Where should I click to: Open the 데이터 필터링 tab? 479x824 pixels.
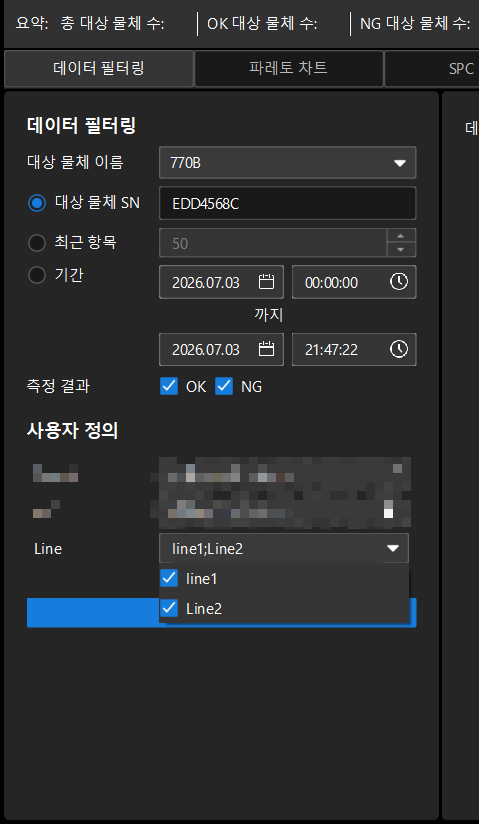99,68
